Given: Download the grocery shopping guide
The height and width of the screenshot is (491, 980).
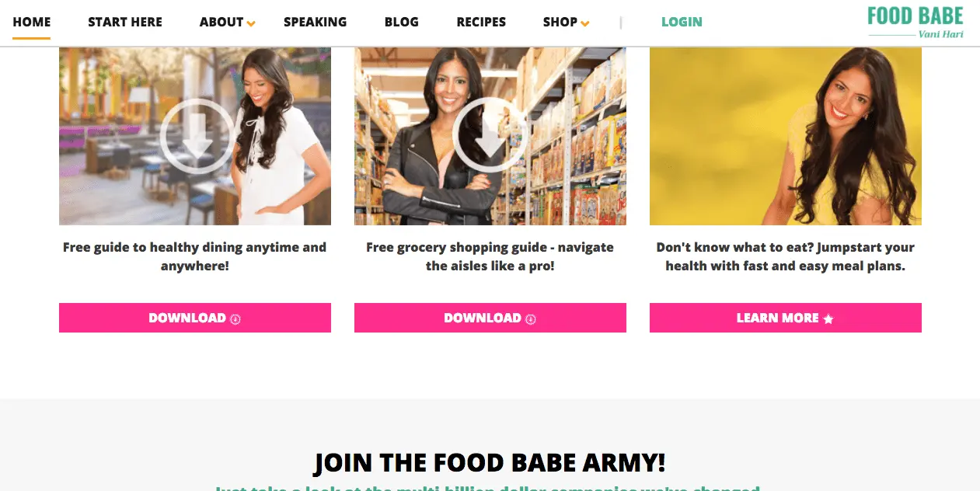Looking at the screenshot, I should click(490, 318).
